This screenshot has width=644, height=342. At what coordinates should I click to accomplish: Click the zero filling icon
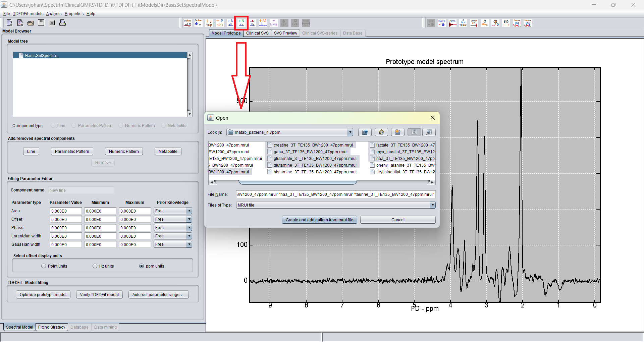(x=485, y=22)
